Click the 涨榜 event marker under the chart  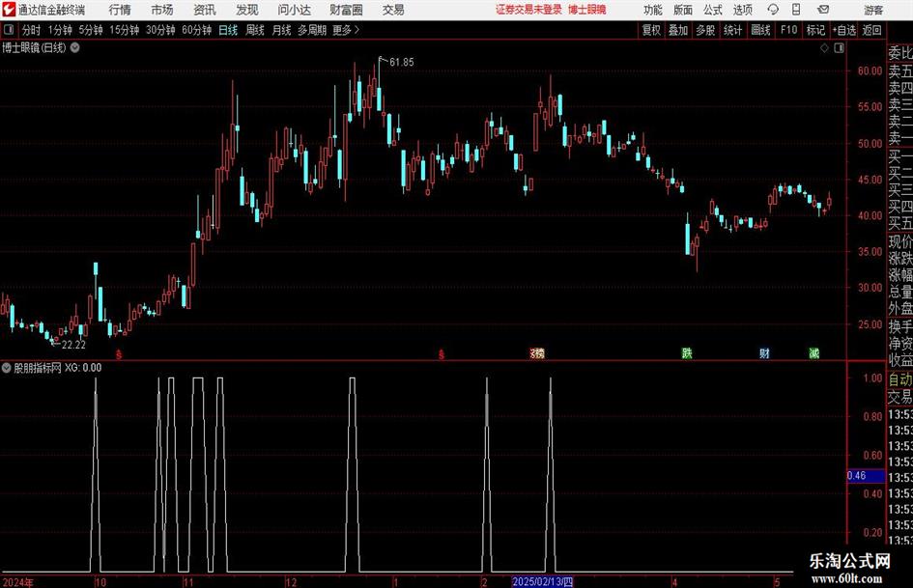point(537,352)
